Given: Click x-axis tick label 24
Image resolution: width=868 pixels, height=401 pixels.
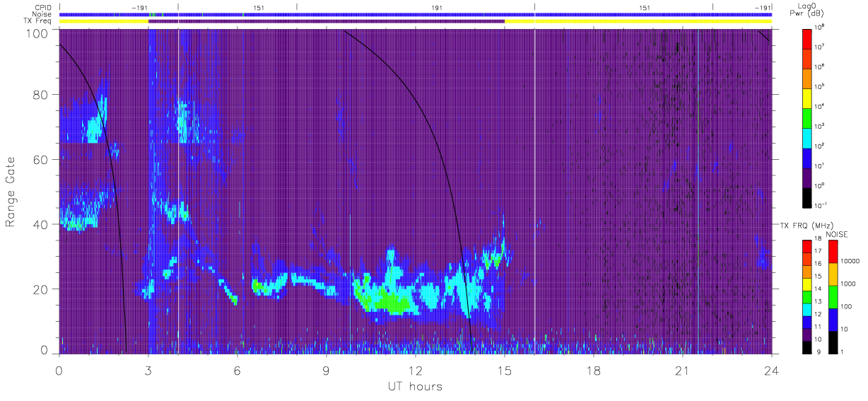Looking at the screenshot, I should tap(771, 370).
